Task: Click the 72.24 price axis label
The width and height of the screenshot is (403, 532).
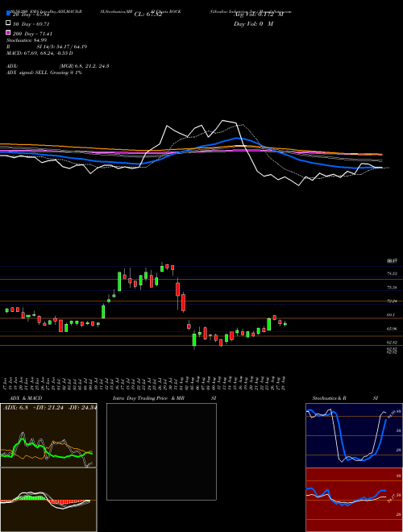Action: [x=393, y=301]
